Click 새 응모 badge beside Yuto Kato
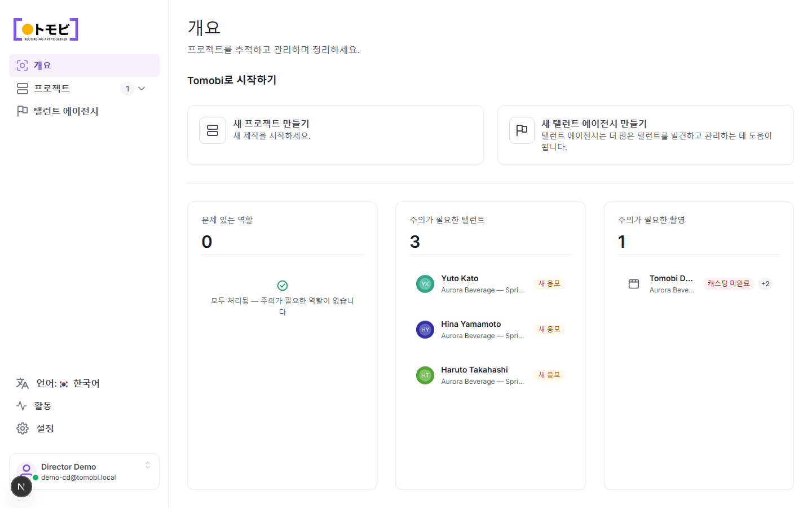812x508 pixels. coord(549,283)
